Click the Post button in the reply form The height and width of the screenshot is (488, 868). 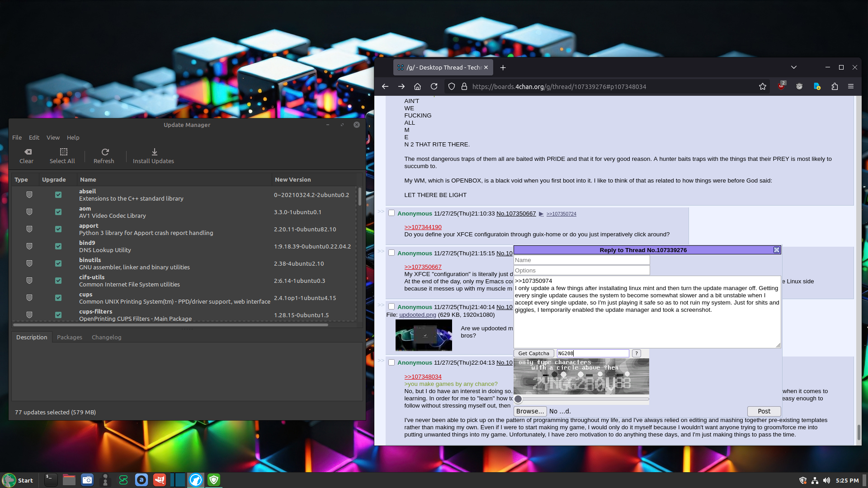point(764,411)
